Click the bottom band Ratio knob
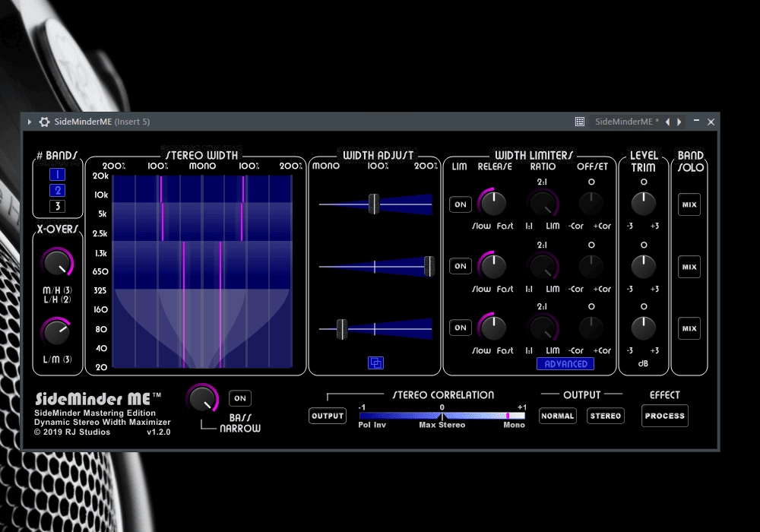 (543, 328)
